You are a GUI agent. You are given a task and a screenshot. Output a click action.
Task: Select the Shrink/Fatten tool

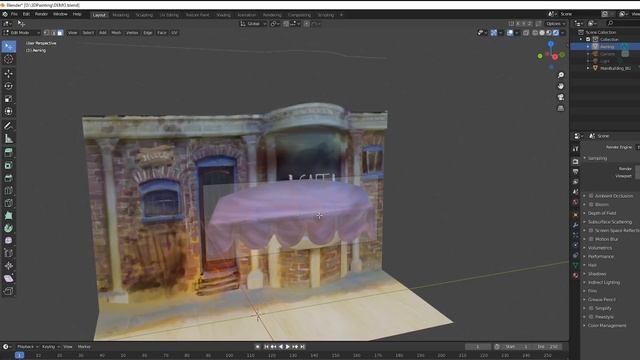(x=9, y=266)
